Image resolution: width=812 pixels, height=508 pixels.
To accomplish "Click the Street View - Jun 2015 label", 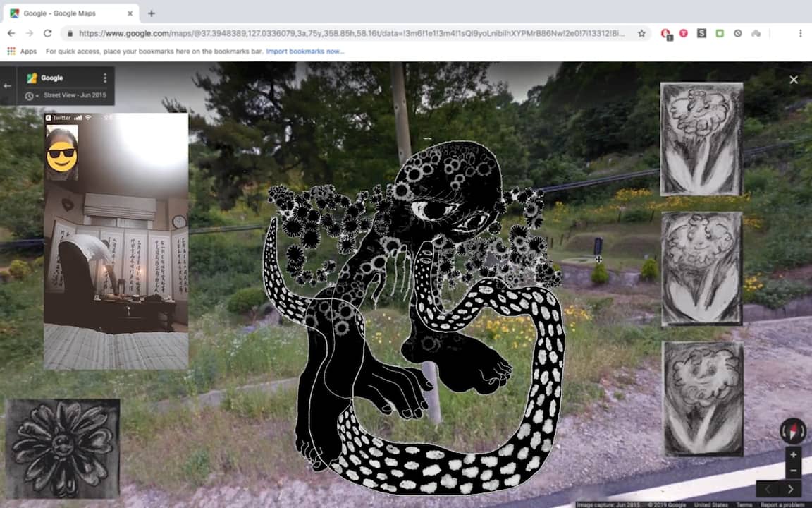I will 75,95.
